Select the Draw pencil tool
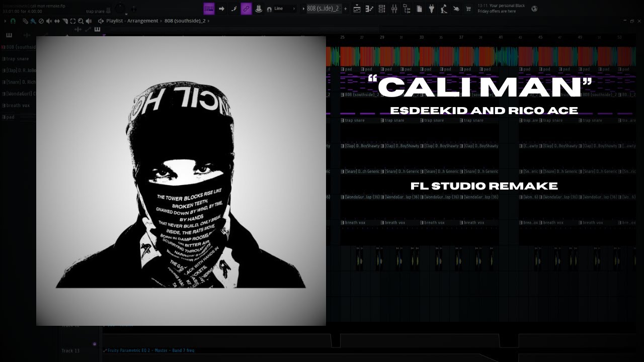 [25, 21]
